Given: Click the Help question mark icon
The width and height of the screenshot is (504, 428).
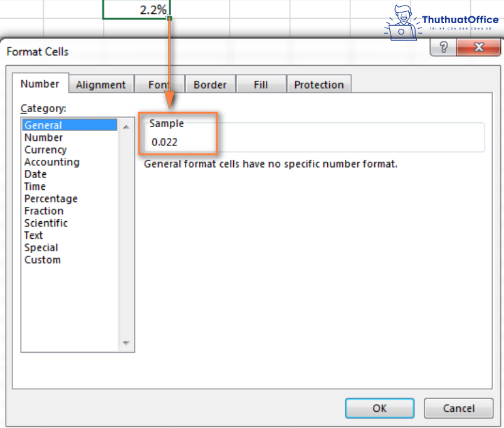Looking at the screenshot, I should 443,47.
